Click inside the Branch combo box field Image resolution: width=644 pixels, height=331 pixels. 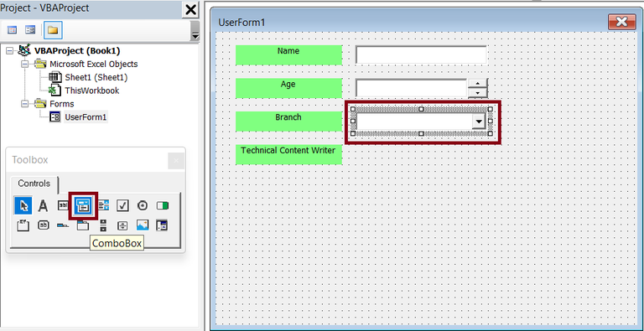(x=414, y=122)
